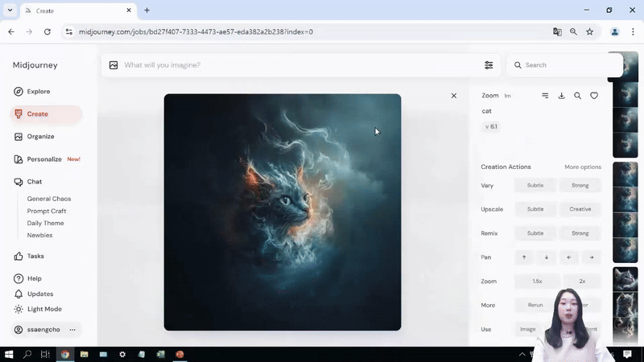This screenshot has width=644, height=362.
Task: Pan the image upward
Action: pyautogui.click(x=524, y=257)
